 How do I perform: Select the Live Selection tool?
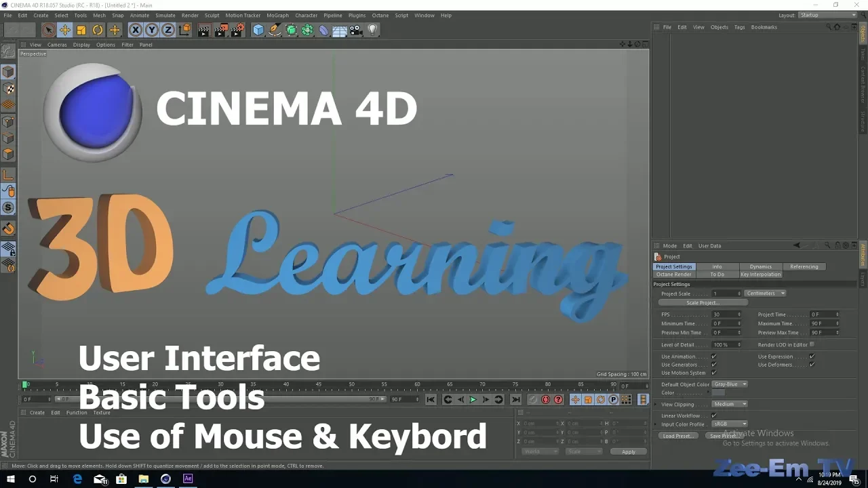pyautogui.click(x=48, y=30)
